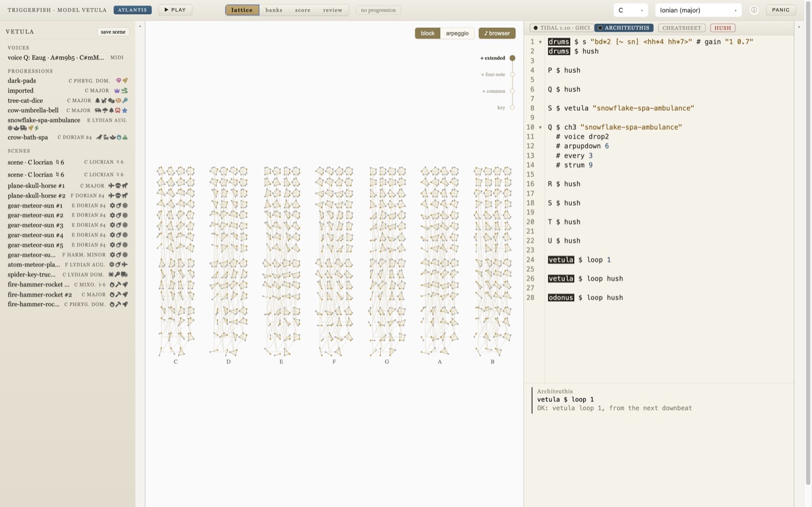Image resolution: width=812 pixels, height=507 pixels.
Task: Toggle the MIDI label on voice Q
Action: (x=117, y=57)
